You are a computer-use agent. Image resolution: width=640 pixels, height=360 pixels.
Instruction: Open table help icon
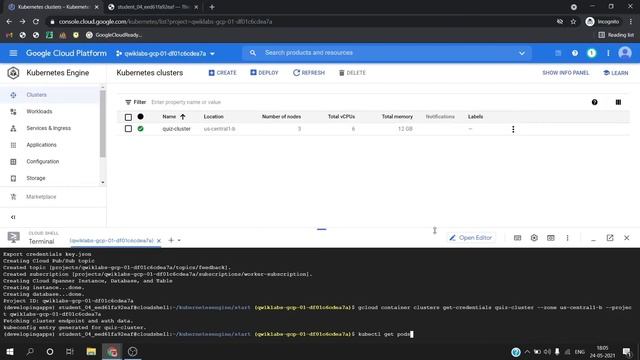[x=594, y=102]
